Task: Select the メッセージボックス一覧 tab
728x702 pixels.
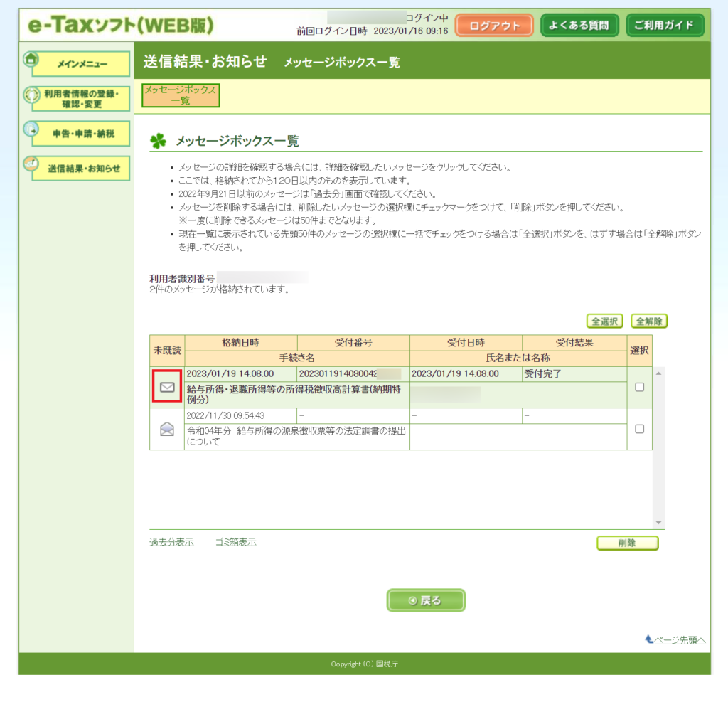Action: tap(181, 95)
